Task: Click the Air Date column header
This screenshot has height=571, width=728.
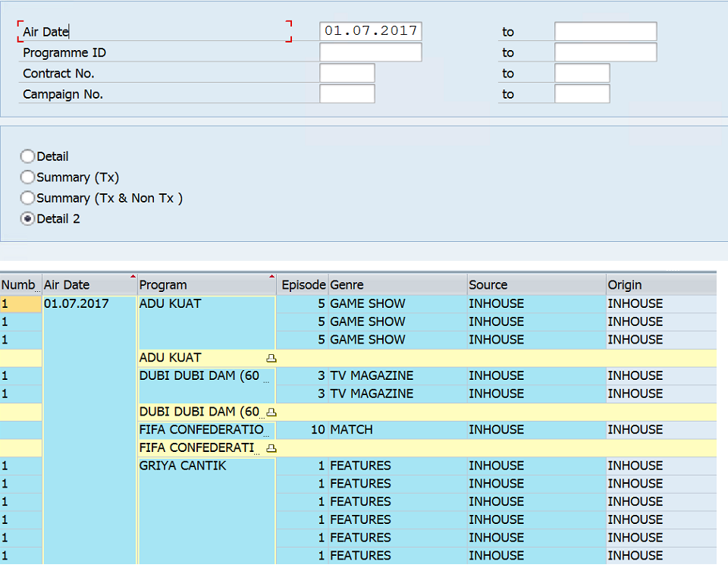Action: pos(89,284)
